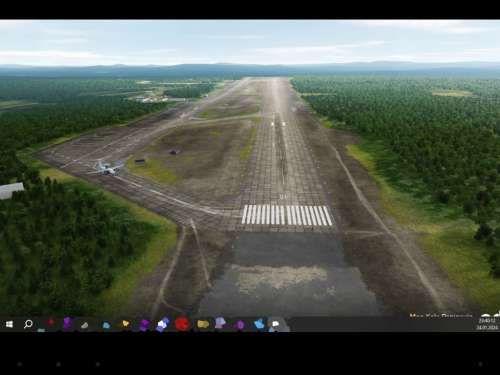Screen dimensions: 500x375
Task: Open the purple taskbar icon left of the gray one
Action: pyautogui.click(x=67, y=323)
